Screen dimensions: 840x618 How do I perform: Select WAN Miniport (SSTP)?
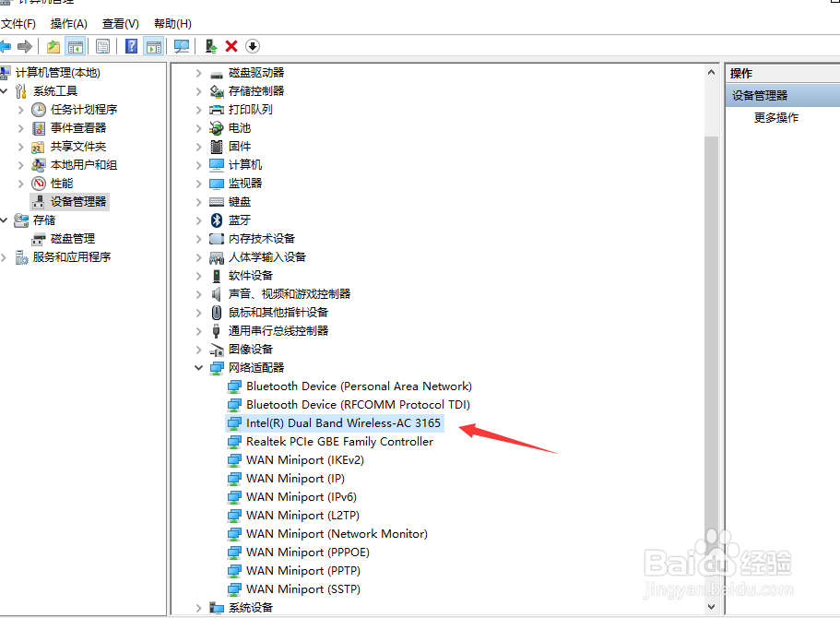303,588
